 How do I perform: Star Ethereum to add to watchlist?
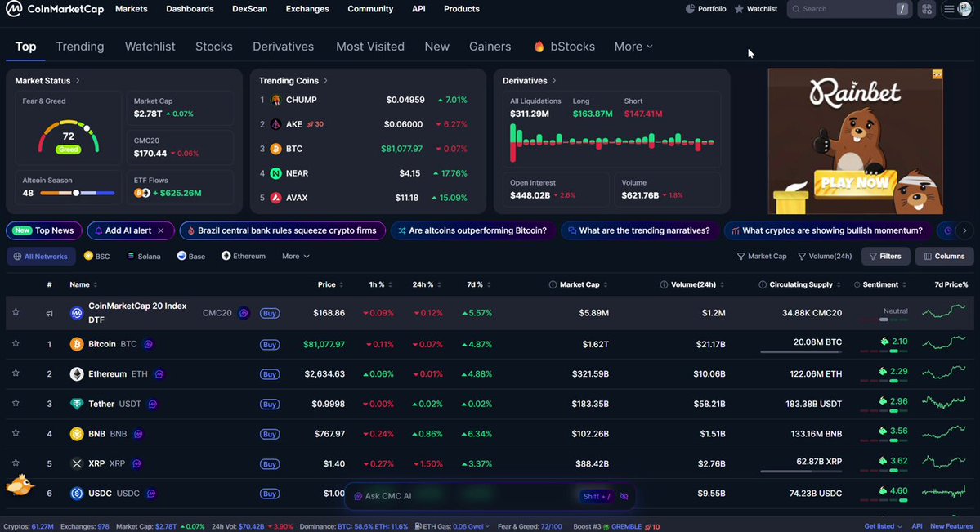[16, 373]
